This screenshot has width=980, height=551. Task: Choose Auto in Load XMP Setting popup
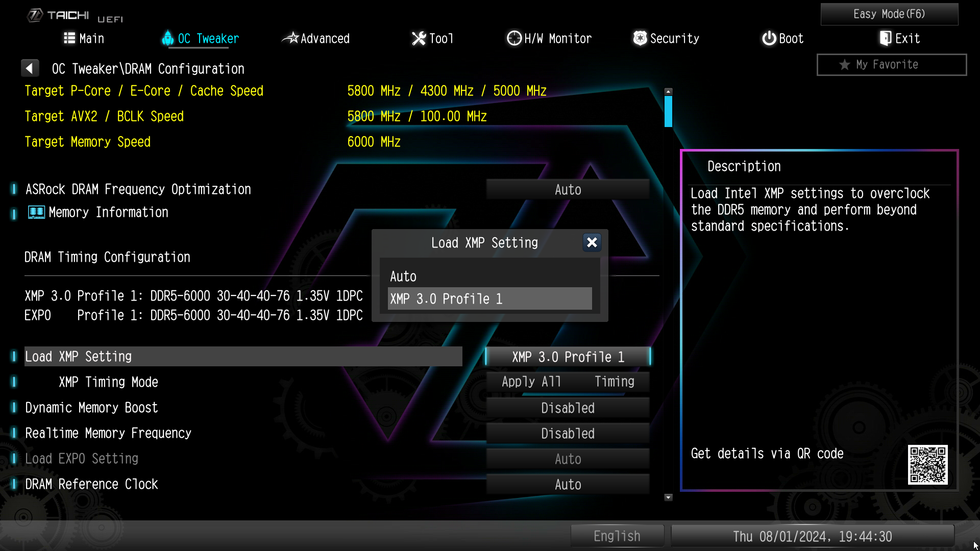(489, 277)
